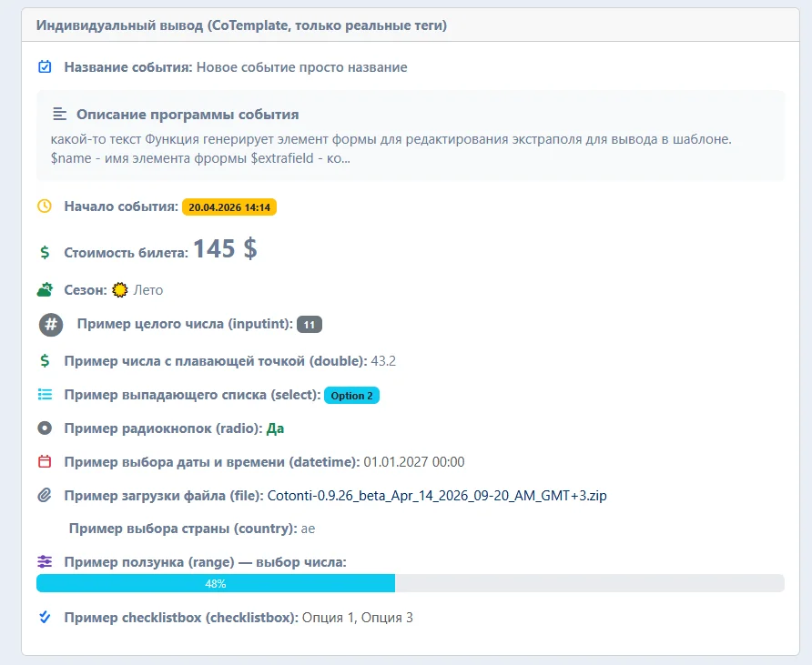812x665 pixels.
Task: Click the price value 145 $
Action: point(225,248)
